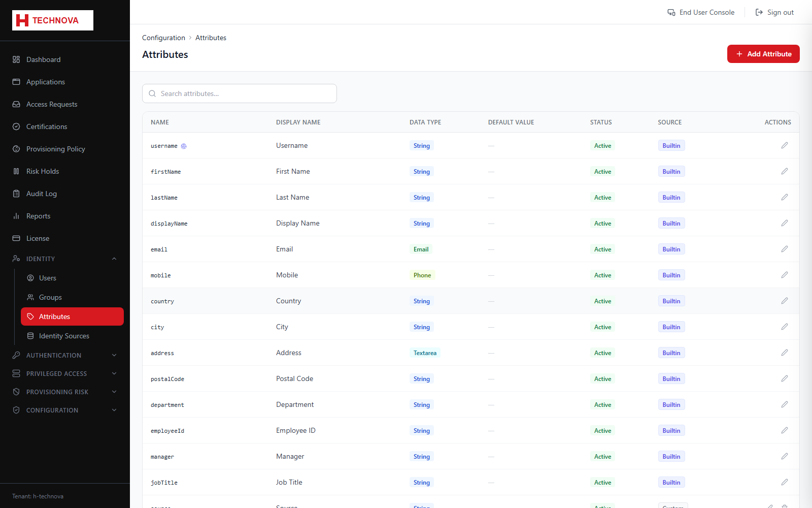Click the DATA TYPE column header
The width and height of the screenshot is (812, 508).
[425, 122]
